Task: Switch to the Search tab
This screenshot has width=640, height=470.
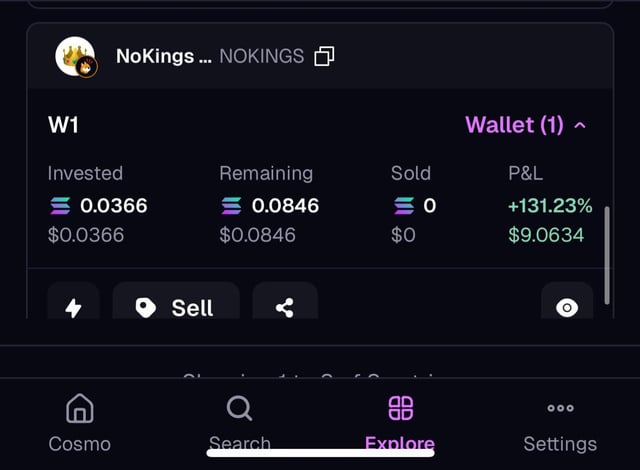Action: coord(239,423)
